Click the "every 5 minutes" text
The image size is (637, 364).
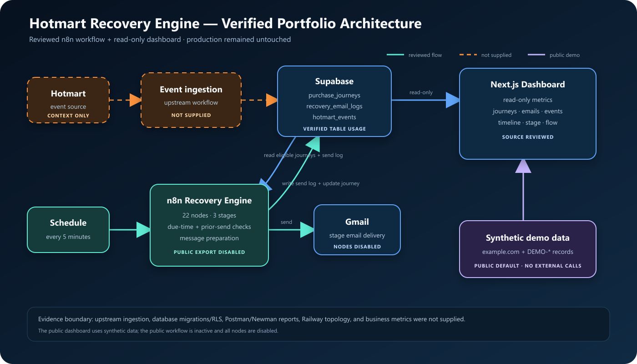pos(68,237)
